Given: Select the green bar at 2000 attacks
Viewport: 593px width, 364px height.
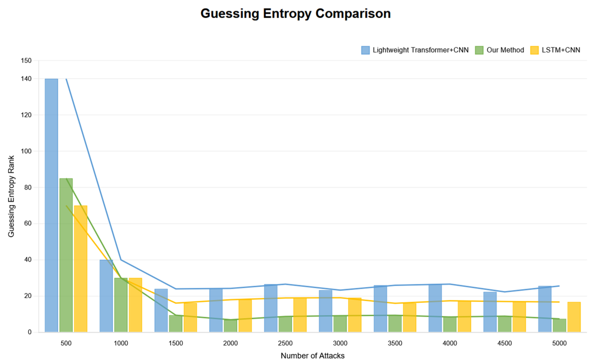Looking at the screenshot, I should [230, 326].
